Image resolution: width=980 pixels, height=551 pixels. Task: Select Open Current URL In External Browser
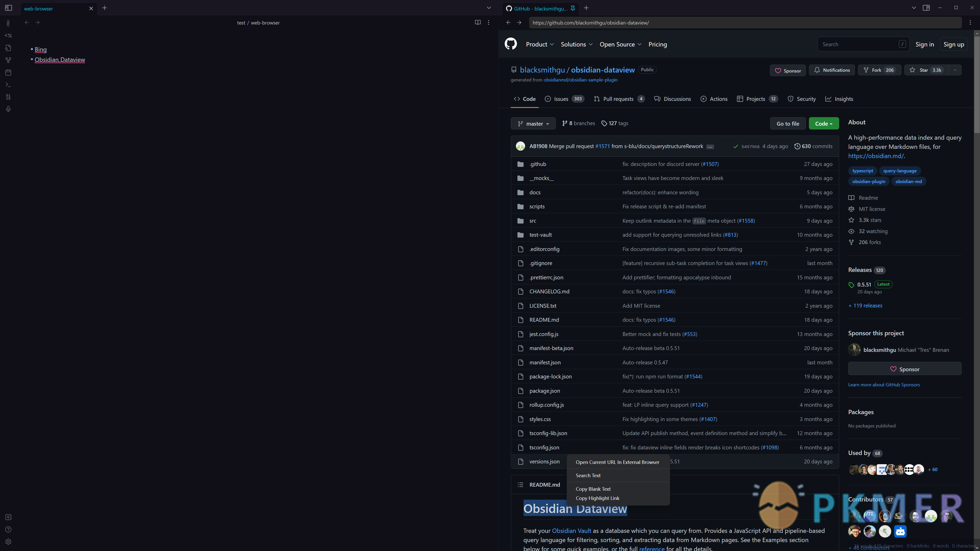pos(618,462)
